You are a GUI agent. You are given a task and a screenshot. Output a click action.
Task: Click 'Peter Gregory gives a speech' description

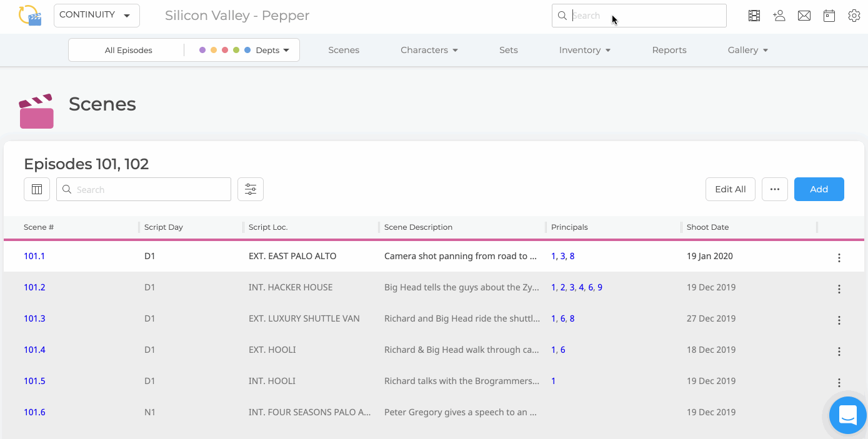[461, 412]
